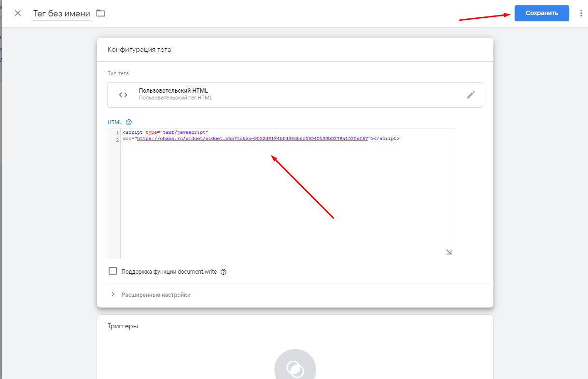Open help icon beside document.write option
This screenshot has width=588, height=379.
[x=224, y=272]
